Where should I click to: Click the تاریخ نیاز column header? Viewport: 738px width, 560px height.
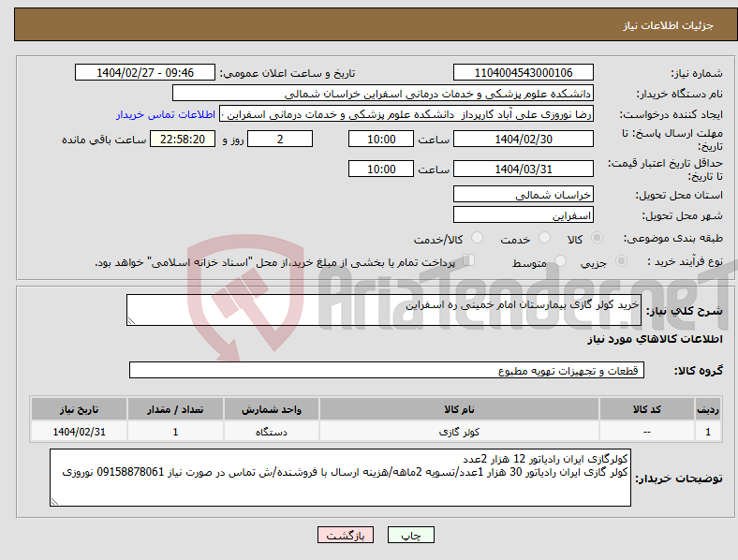[79, 409]
